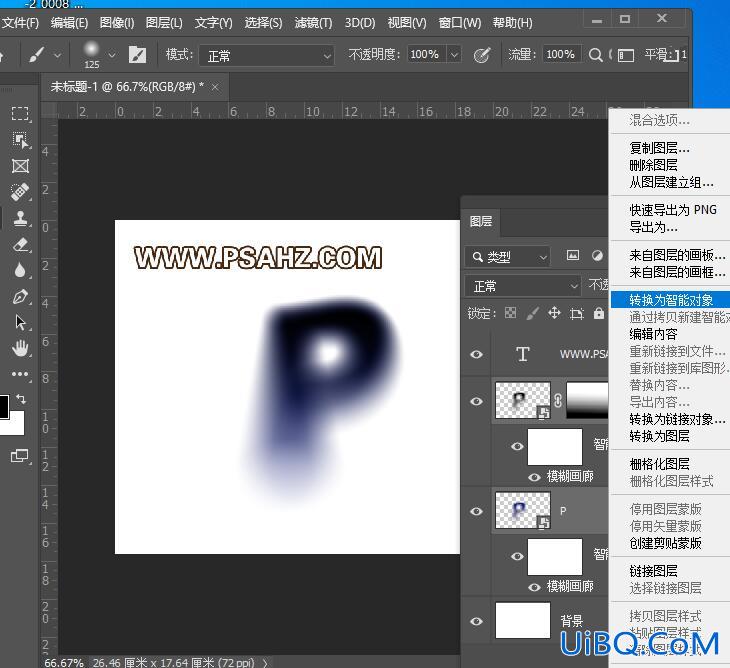Choose 编辑内容 from context menu
The image size is (730, 668).
coord(653,334)
